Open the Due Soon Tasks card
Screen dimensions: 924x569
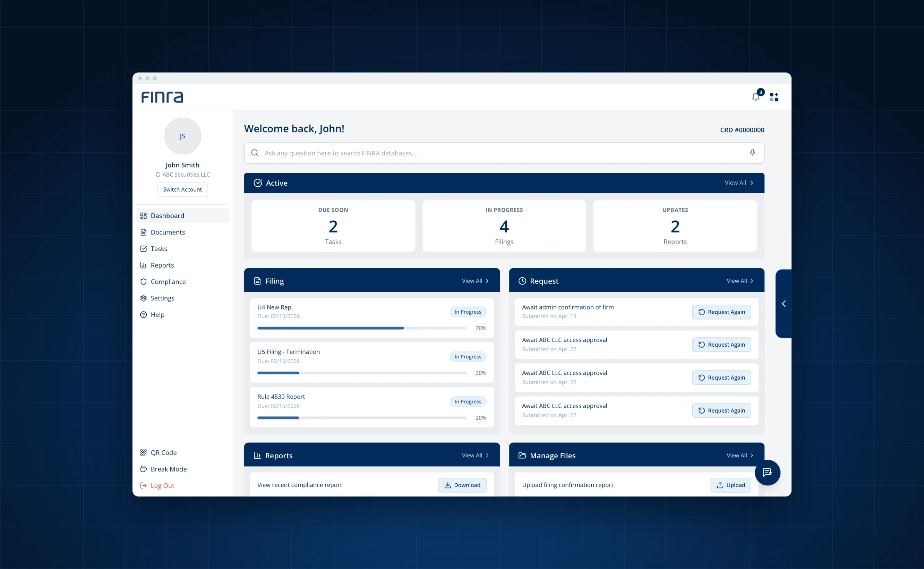[333, 226]
